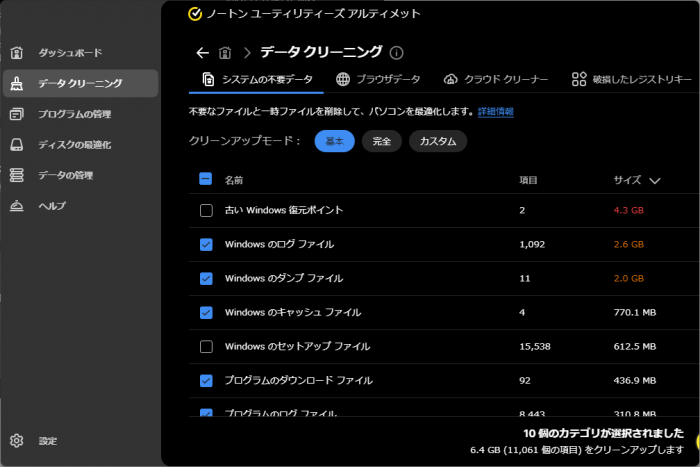Click the データの管理 stack icon in sidebar

pyautogui.click(x=17, y=175)
